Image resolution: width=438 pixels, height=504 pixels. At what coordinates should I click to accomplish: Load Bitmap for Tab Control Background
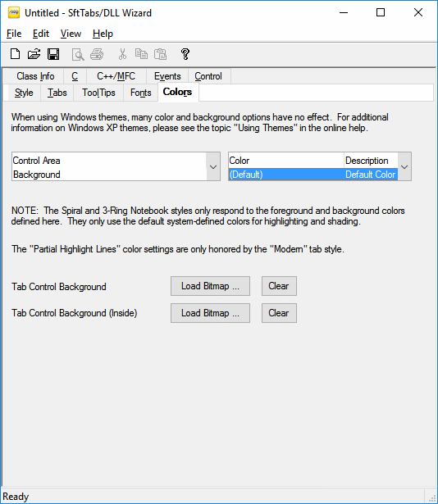(210, 286)
